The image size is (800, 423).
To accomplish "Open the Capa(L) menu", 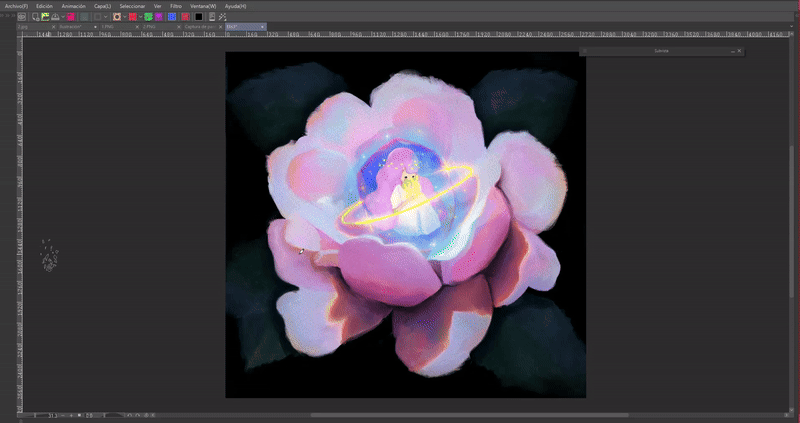I will tap(103, 6).
